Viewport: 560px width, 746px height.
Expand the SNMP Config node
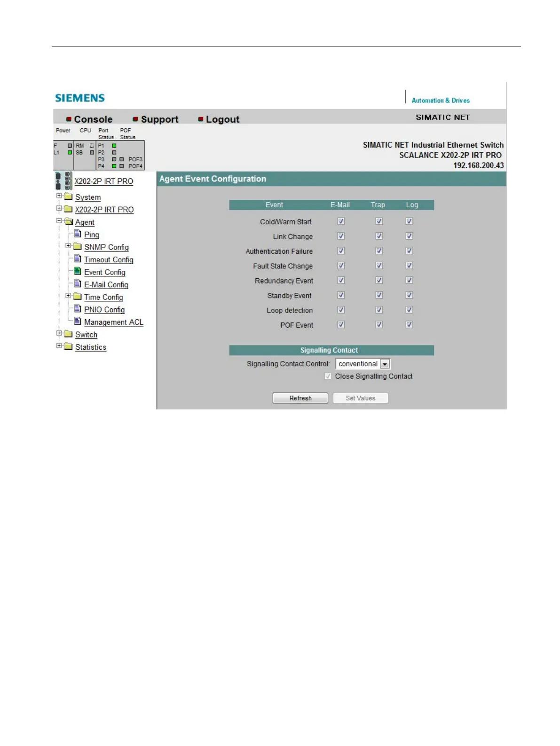click(x=68, y=245)
